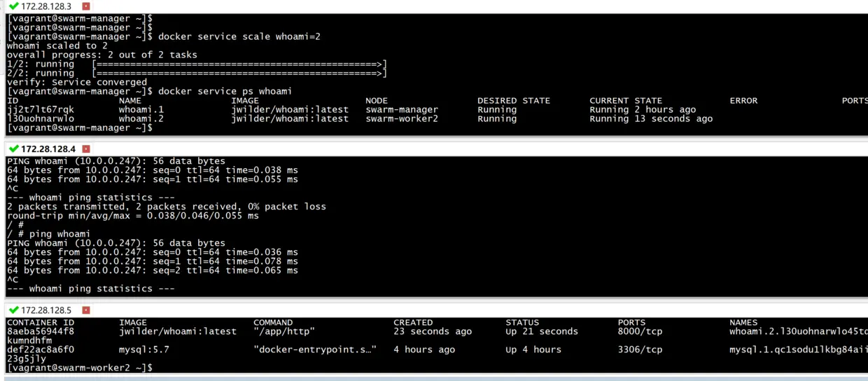This screenshot has height=381, width=868.
Task: Click the task ID jj2t7lt67rqk
Action: 41,109
